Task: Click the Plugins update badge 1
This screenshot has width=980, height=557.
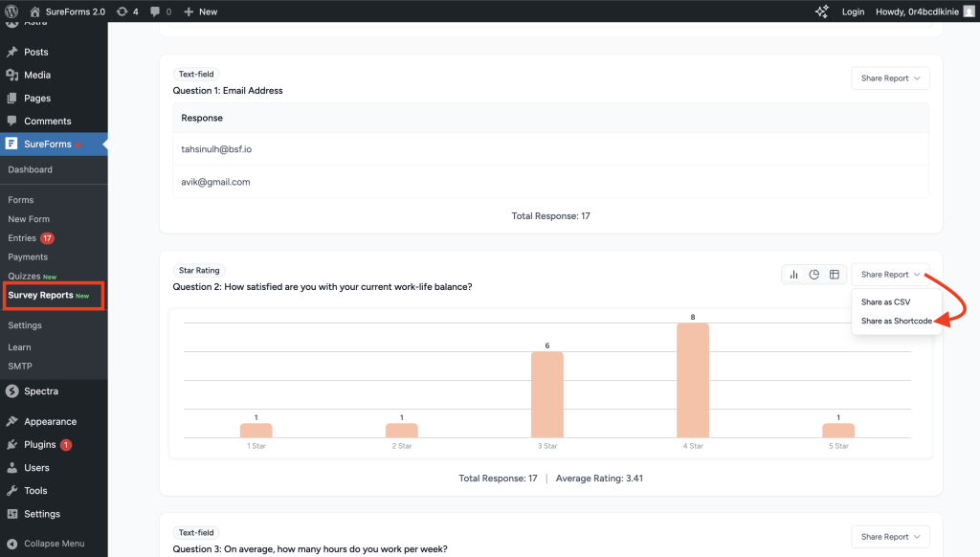Action: [x=66, y=444]
